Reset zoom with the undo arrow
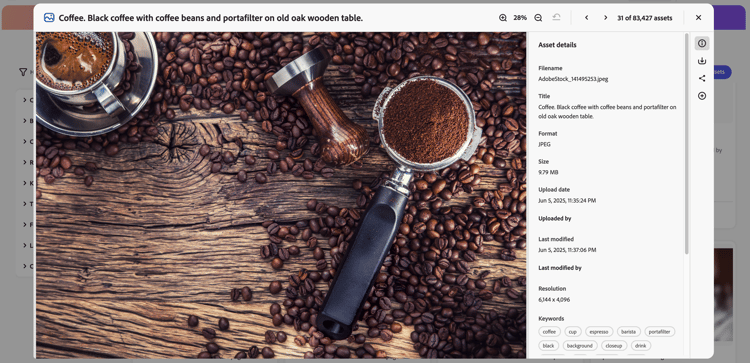This screenshot has width=750, height=363. tap(556, 18)
